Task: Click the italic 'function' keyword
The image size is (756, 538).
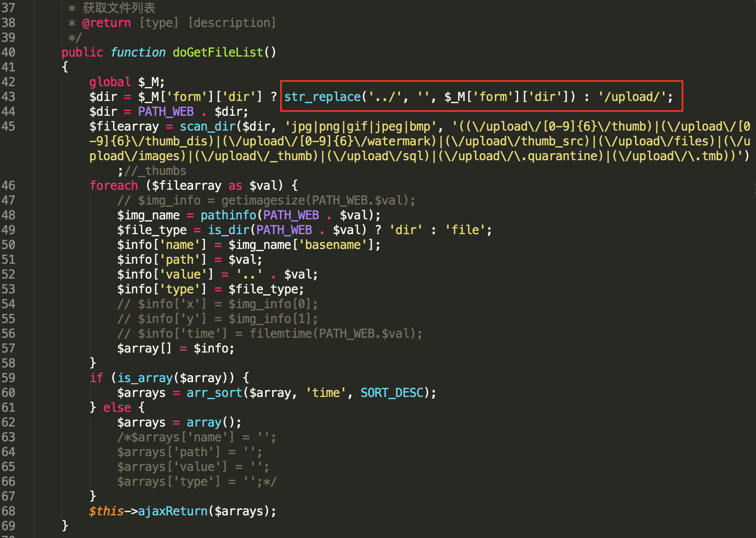Action: (138, 52)
